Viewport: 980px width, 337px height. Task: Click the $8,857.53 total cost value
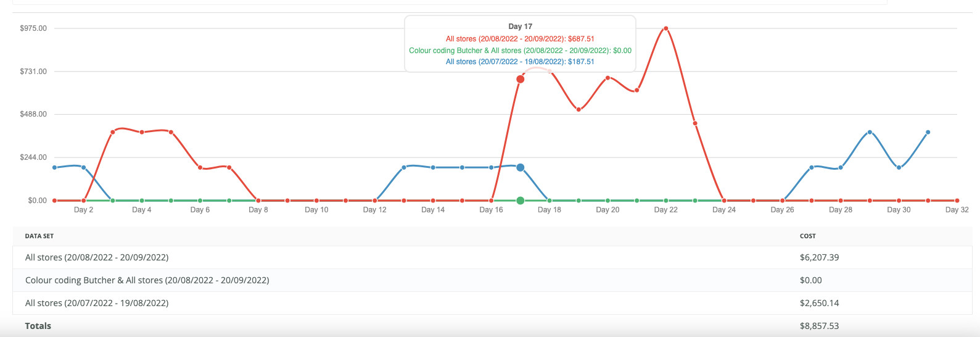coord(820,326)
